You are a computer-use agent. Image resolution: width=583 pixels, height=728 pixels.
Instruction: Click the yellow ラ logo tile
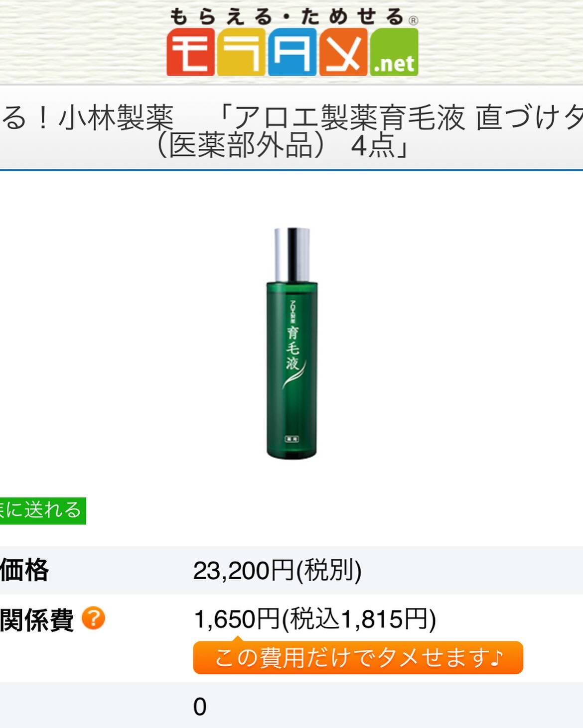pyautogui.click(x=242, y=52)
